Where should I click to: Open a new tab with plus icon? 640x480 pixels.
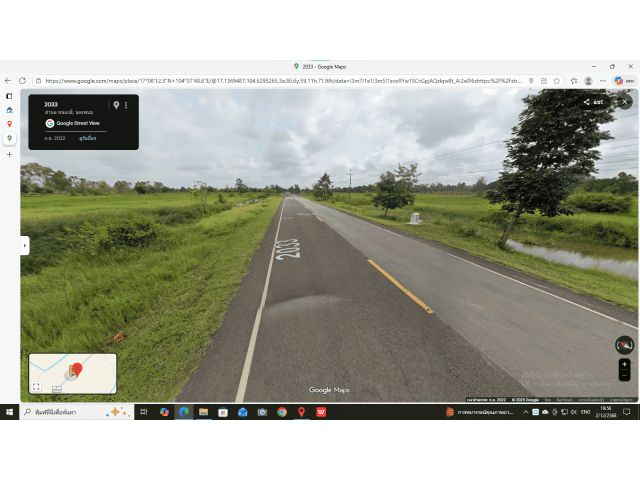(x=9, y=154)
